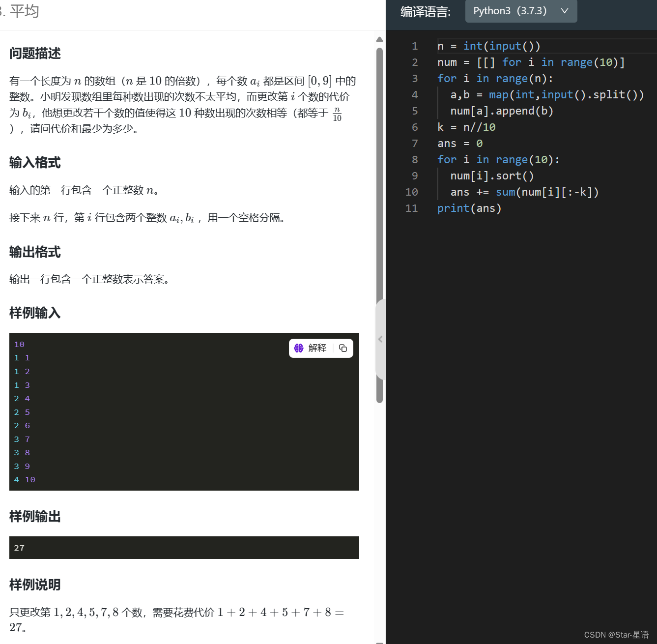
Task: Click the code line 'for i in range(n):'
Action: (495, 78)
